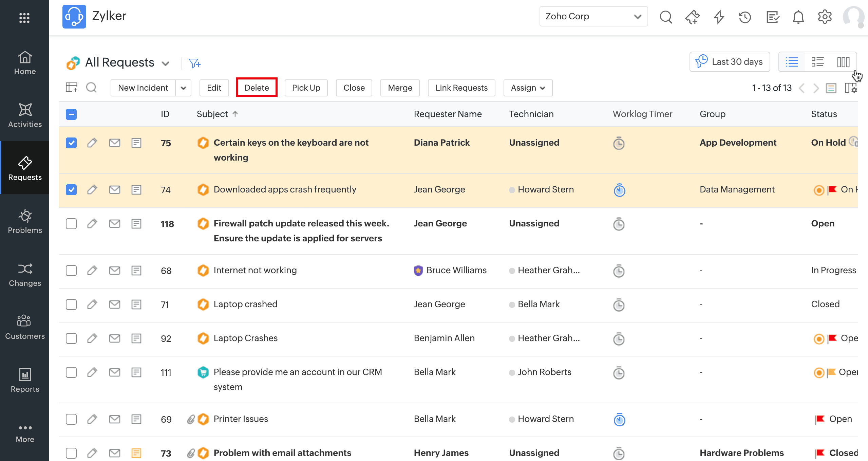Screen dimensions: 868x461
Task: Toggle the select-all header checkbox
Action: pyautogui.click(x=71, y=114)
